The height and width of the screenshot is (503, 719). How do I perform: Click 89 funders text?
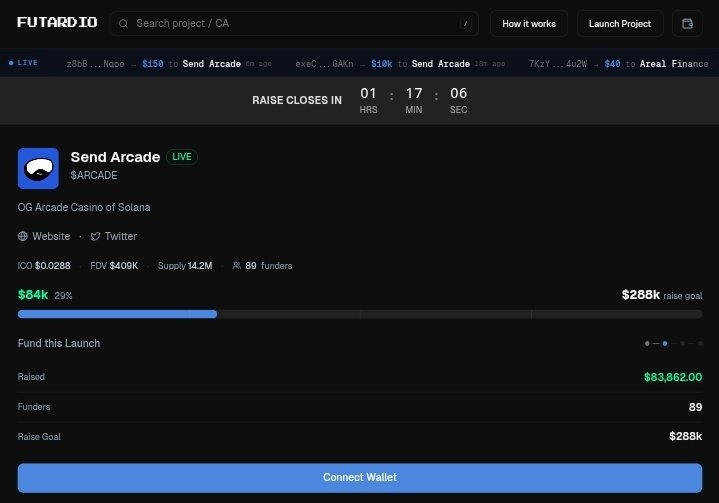pyautogui.click(x=269, y=265)
